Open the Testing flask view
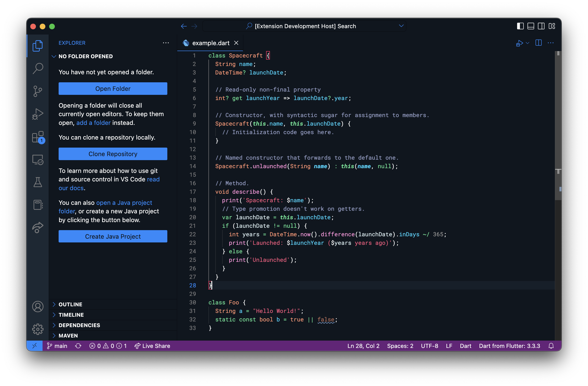Viewport: 588px width, 386px height. pyautogui.click(x=38, y=182)
